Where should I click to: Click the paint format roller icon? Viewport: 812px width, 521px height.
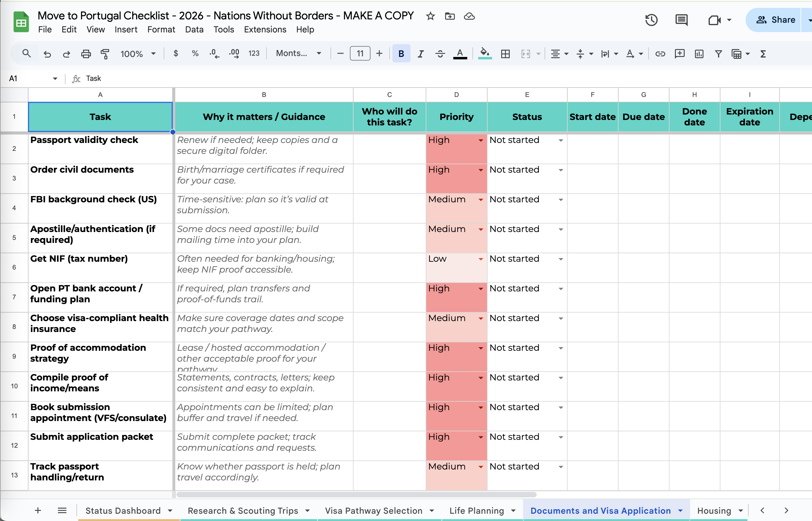point(105,53)
